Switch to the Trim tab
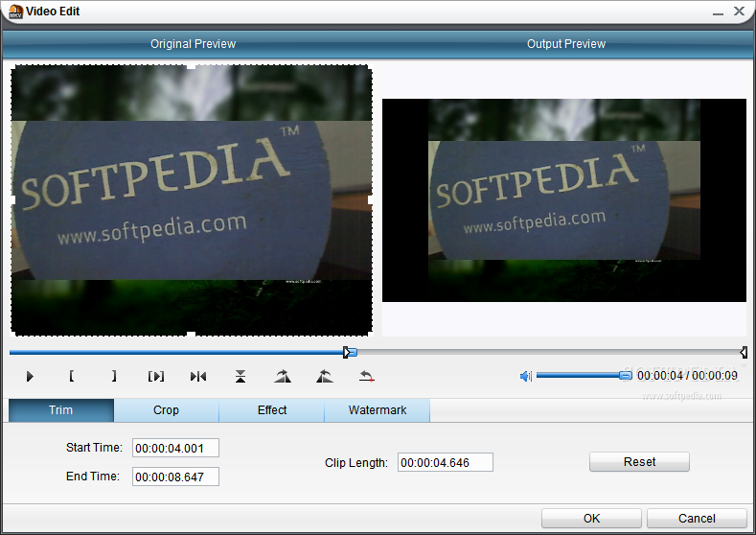756x535 pixels. (x=61, y=410)
